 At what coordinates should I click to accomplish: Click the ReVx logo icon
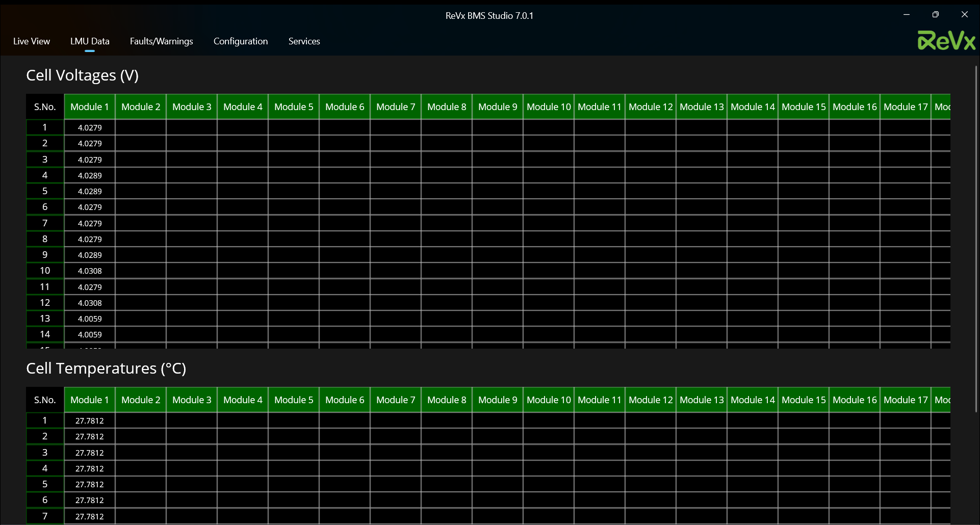click(x=946, y=41)
